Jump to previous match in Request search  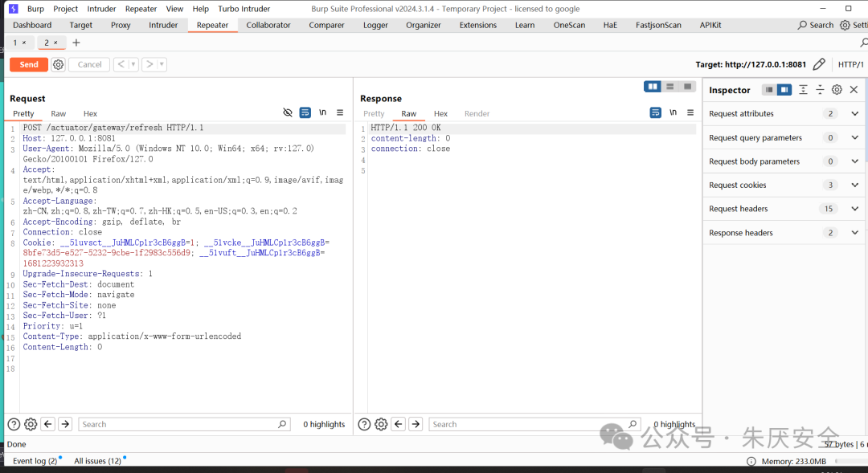pyautogui.click(x=48, y=424)
